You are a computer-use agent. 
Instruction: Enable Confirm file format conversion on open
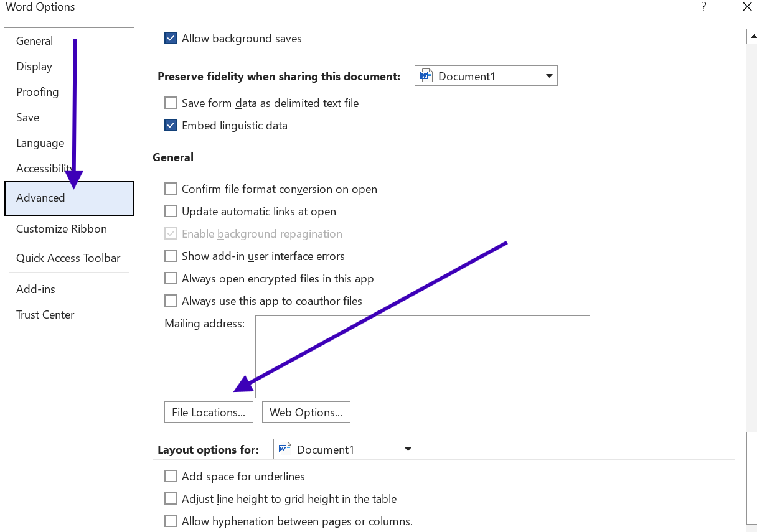coord(171,189)
